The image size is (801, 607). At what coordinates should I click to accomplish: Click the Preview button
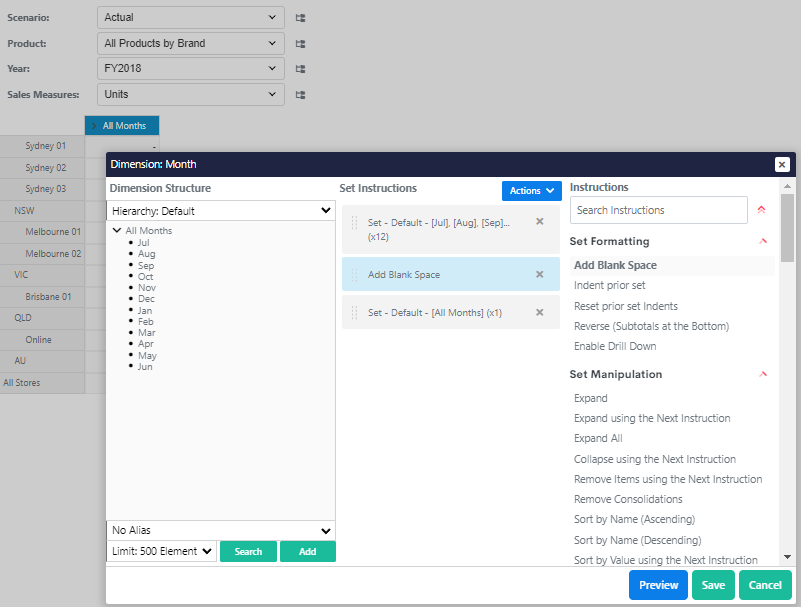[658, 585]
